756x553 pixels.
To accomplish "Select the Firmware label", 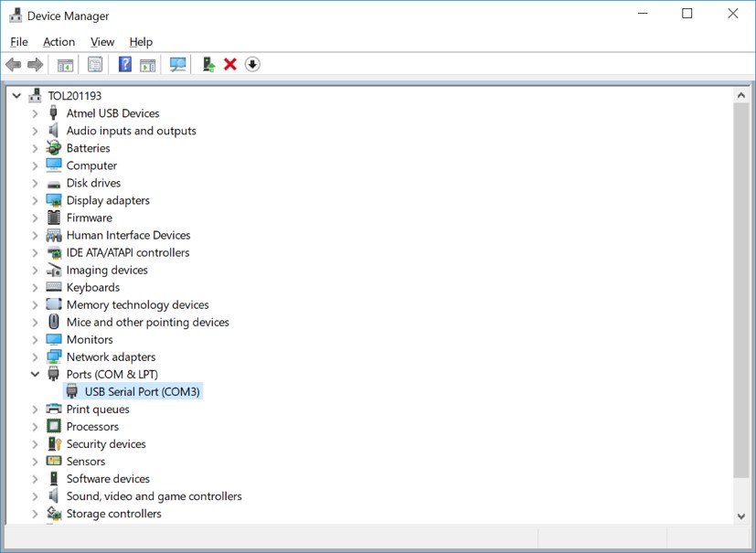I will click(x=90, y=218).
